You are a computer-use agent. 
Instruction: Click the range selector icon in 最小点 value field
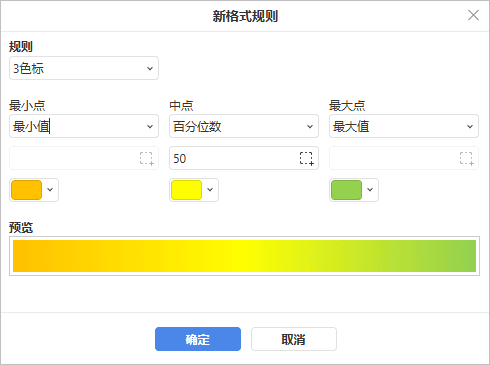pos(146,158)
